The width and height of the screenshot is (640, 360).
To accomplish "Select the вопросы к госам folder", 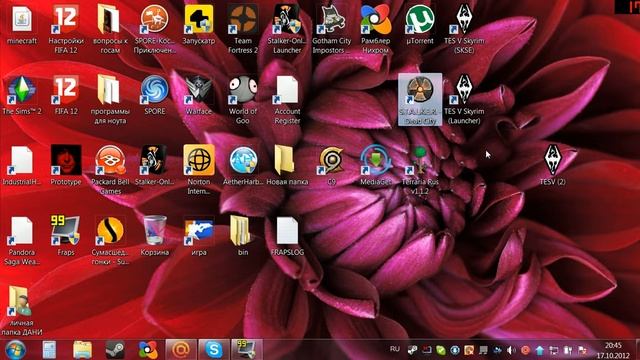I will [110, 29].
